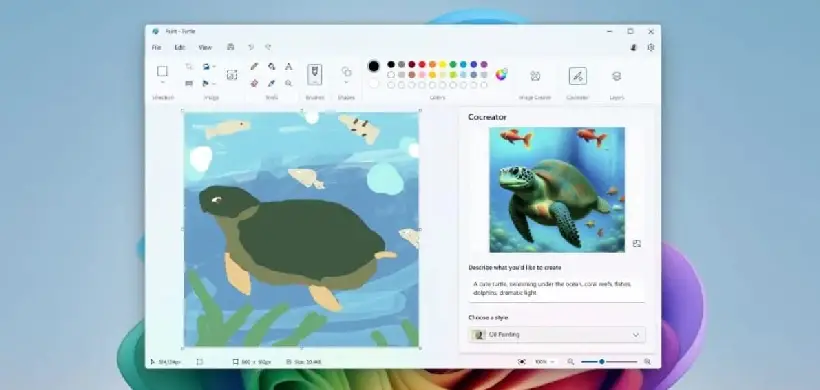Click the Resize and skew icon
The height and width of the screenshot is (390, 820).
pos(189,83)
